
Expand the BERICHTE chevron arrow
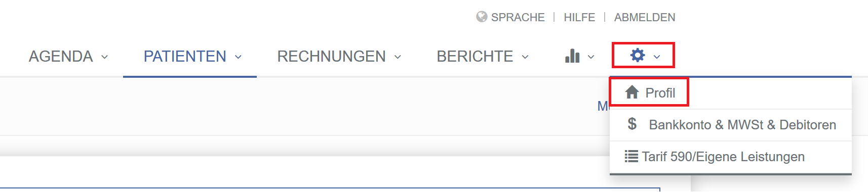(525, 57)
